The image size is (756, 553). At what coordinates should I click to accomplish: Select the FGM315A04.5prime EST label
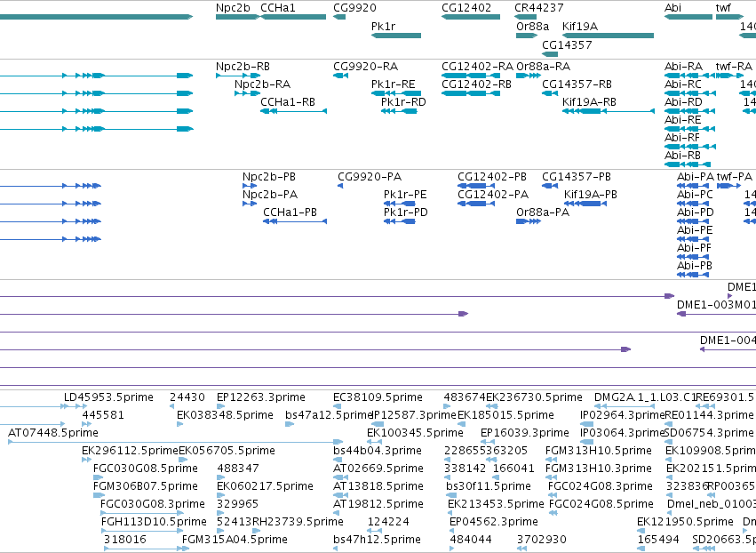pyautogui.click(x=235, y=540)
